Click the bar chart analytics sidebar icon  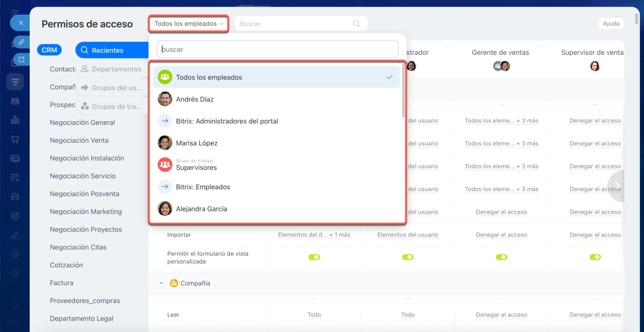click(15, 120)
